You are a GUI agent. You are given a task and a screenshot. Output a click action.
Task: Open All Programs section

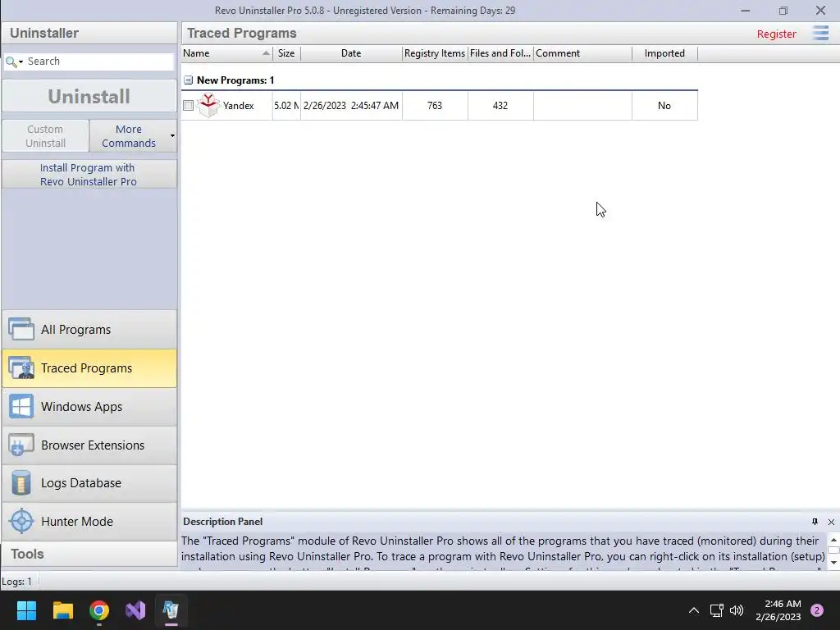click(x=89, y=329)
